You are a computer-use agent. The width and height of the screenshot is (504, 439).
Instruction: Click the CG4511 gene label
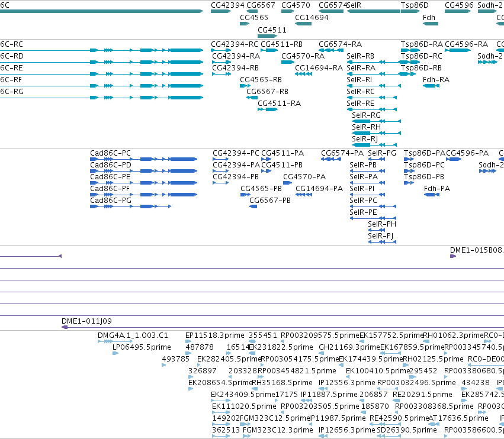(272, 30)
